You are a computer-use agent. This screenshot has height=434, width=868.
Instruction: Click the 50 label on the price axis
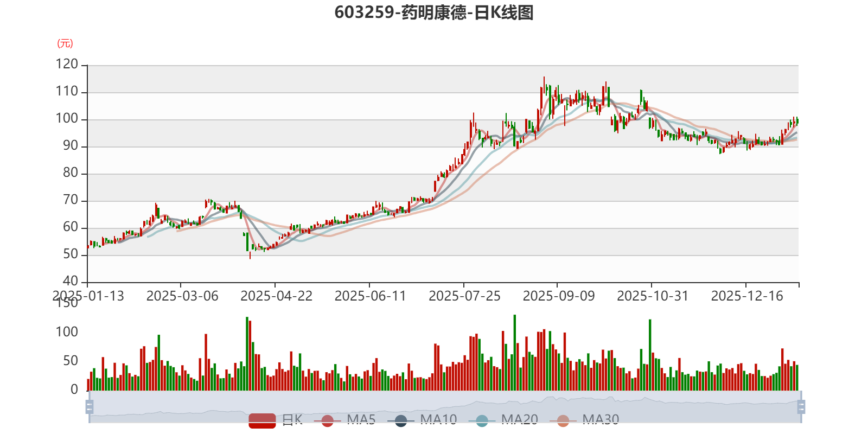[71, 254]
